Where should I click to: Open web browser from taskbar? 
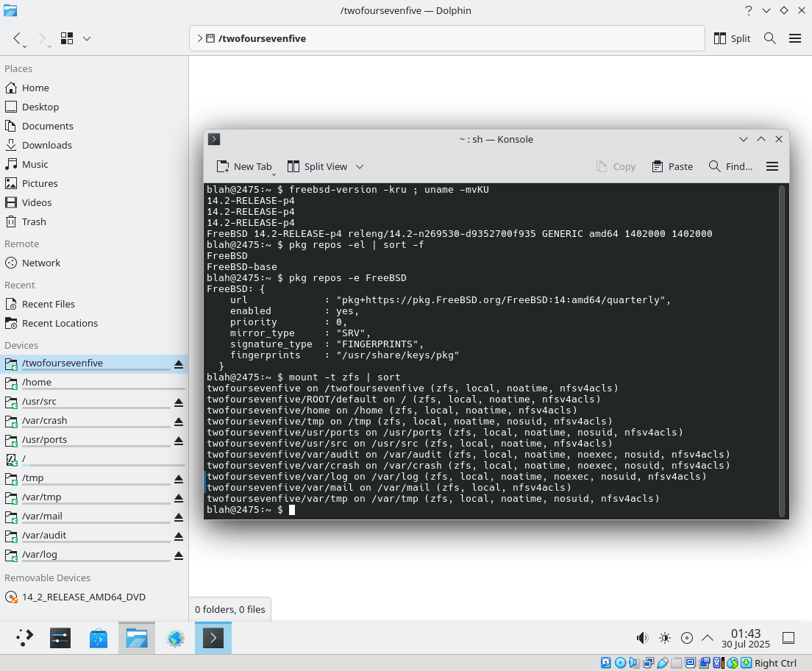[x=175, y=638]
